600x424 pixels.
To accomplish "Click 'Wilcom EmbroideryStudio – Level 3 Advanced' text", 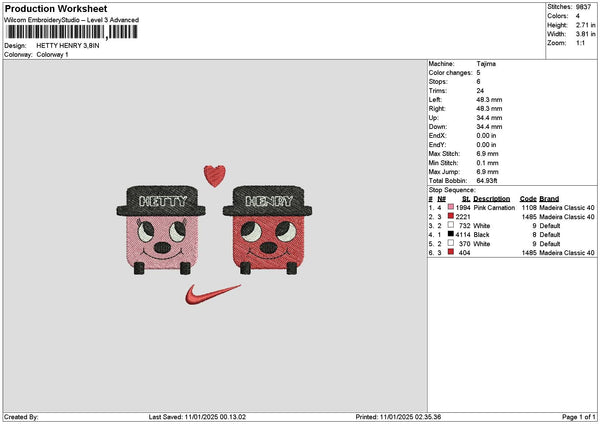I will [72, 20].
